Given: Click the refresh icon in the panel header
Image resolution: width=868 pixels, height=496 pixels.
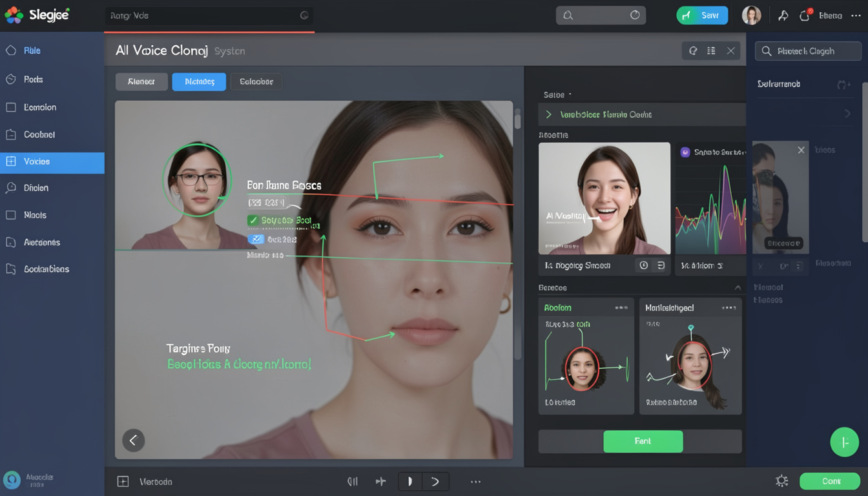Looking at the screenshot, I should point(692,50).
